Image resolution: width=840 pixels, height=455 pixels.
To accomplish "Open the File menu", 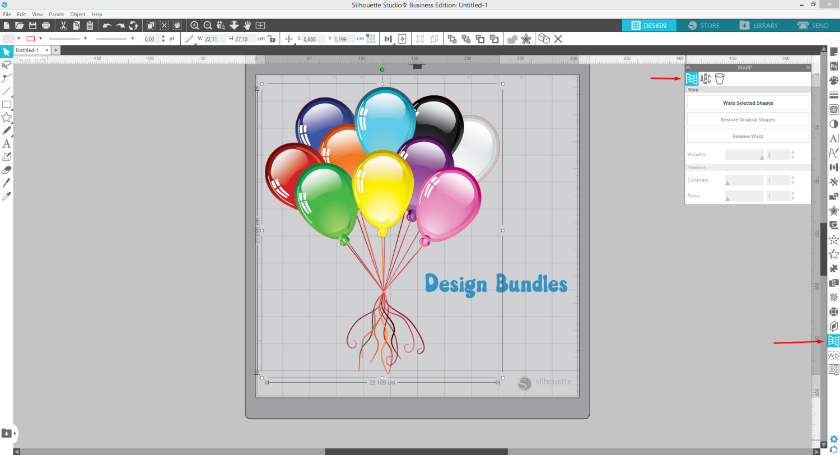I will point(6,14).
